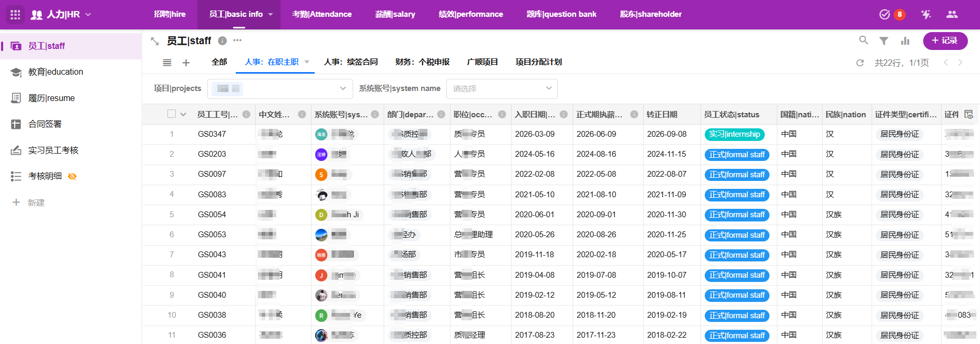Click 正式|formal staff tag in GS0203 row
The image size is (980, 344).
pyautogui.click(x=737, y=155)
